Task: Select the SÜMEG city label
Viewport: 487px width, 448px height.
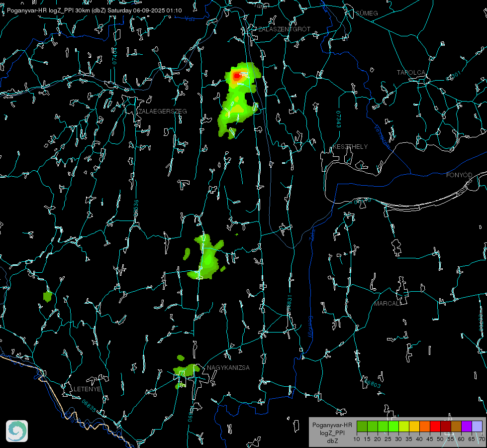Action: pyautogui.click(x=367, y=13)
